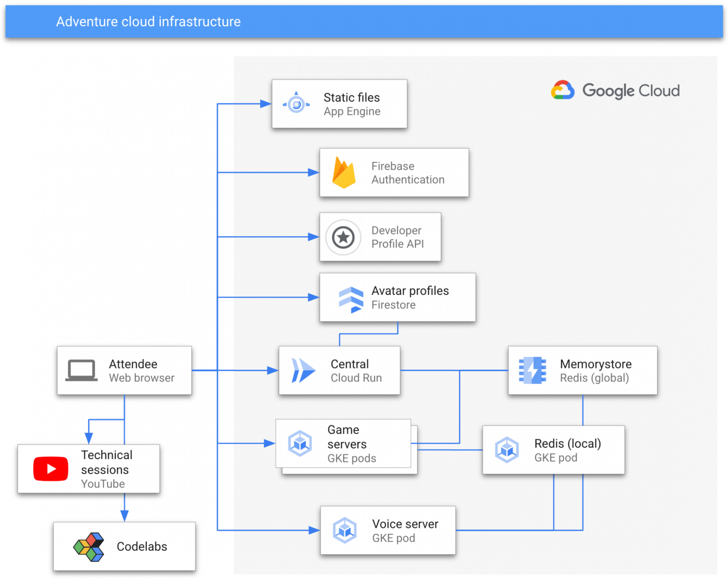Click the "Redis (global)" subtitle text

tap(594, 378)
